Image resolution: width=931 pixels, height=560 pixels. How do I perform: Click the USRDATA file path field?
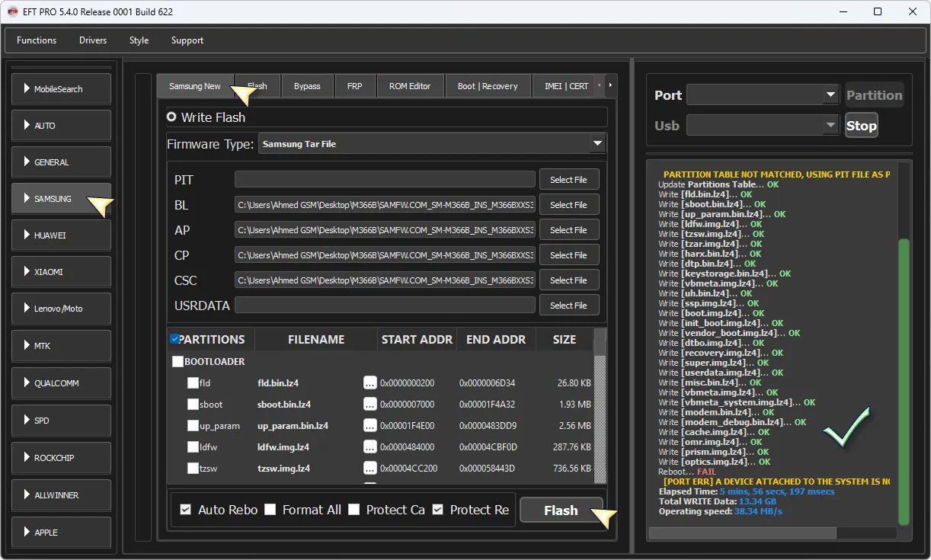point(385,306)
